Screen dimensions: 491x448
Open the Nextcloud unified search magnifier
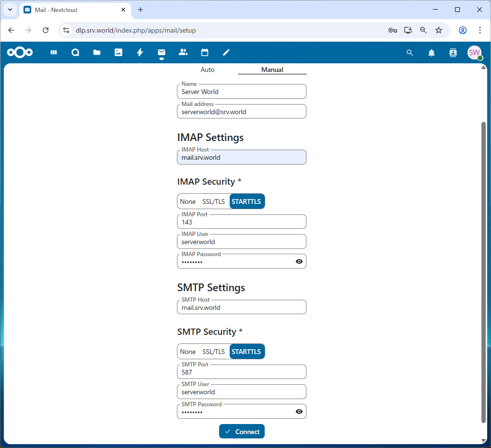click(x=409, y=53)
